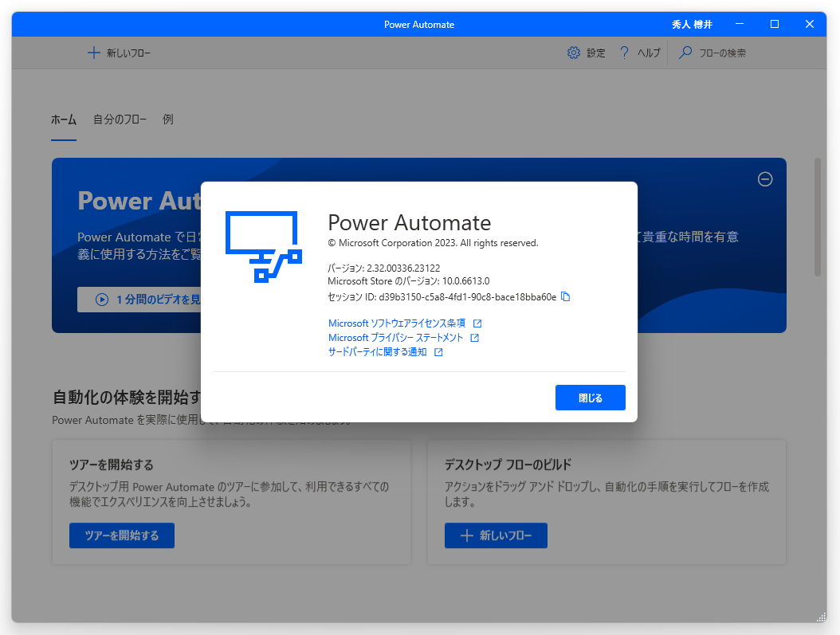Click the flow search magnifier icon
Image resolution: width=840 pixels, height=635 pixels.
coord(684,52)
